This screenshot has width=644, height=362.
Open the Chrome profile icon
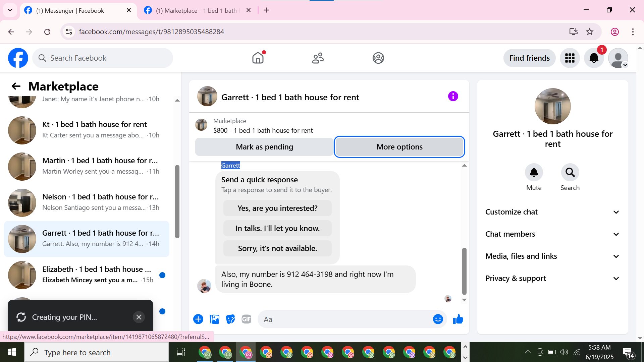click(615, 32)
